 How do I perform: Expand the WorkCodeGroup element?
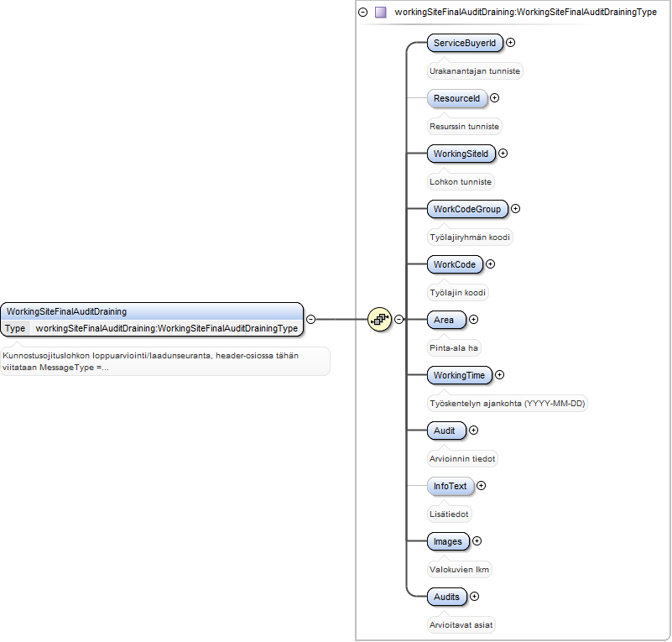point(516,208)
